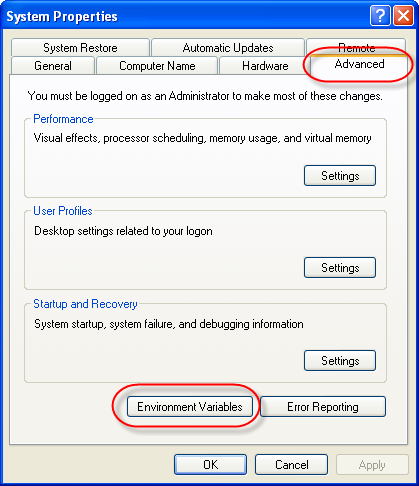Go to the General tab
The height and width of the screenshot is (486, 419).
click(x=53, y=66)
